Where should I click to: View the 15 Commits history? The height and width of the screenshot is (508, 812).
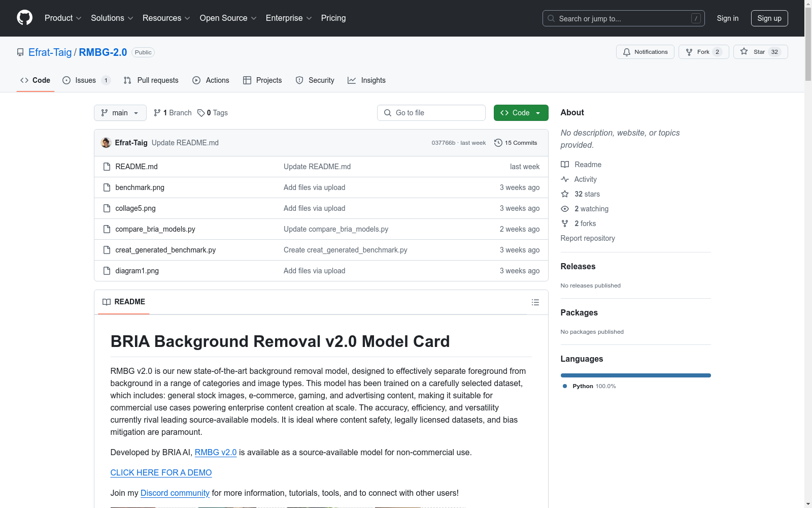click(x=516, y=143)
